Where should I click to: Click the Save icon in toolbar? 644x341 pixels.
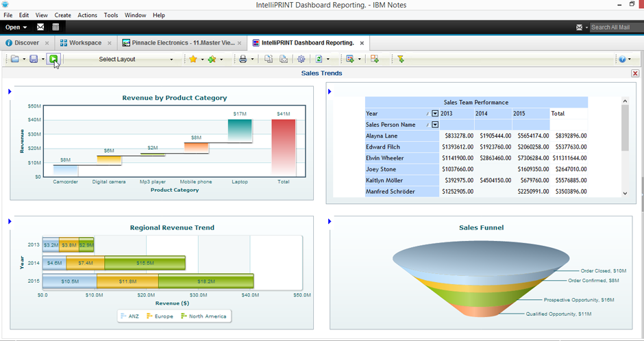[34, 60]
